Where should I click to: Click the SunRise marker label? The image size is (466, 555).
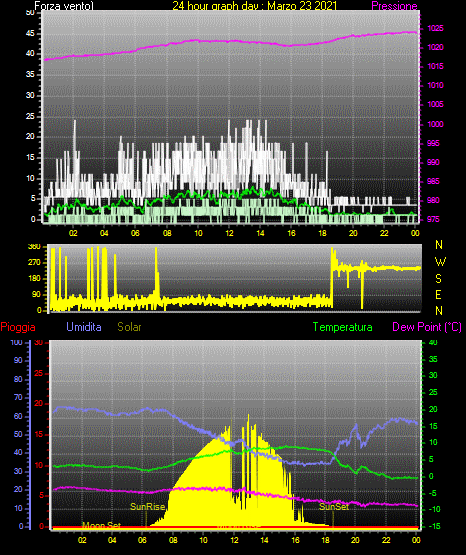(148, 507)
